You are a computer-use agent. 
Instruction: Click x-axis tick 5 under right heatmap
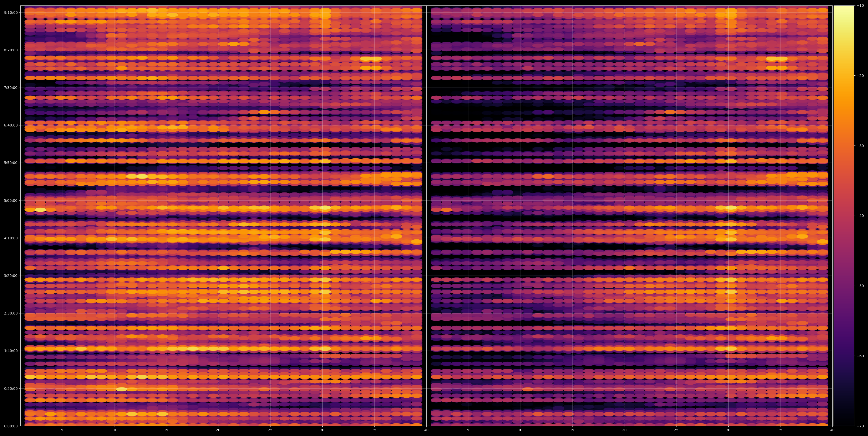pyautogui.click(x=468, y=430)
